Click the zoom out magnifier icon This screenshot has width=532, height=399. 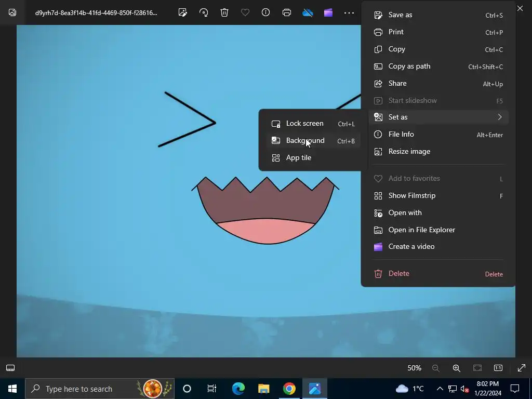click(436, 368)
